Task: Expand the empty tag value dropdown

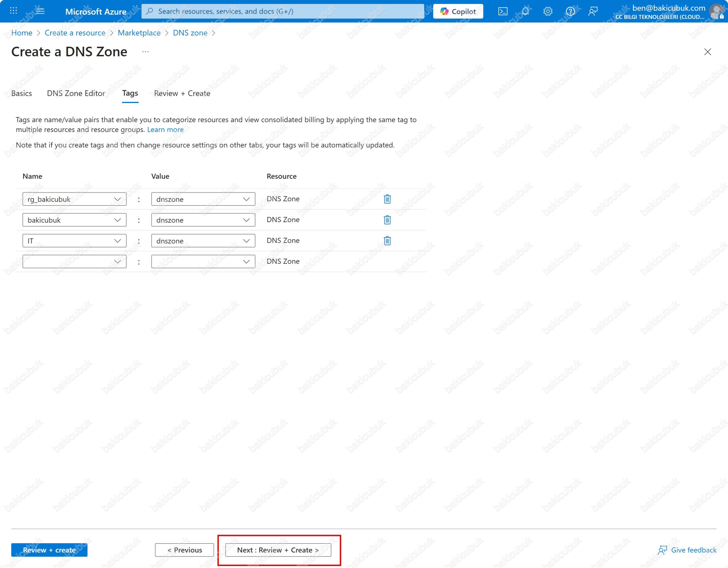Action: pyautogui.click(x=246, y=262)
